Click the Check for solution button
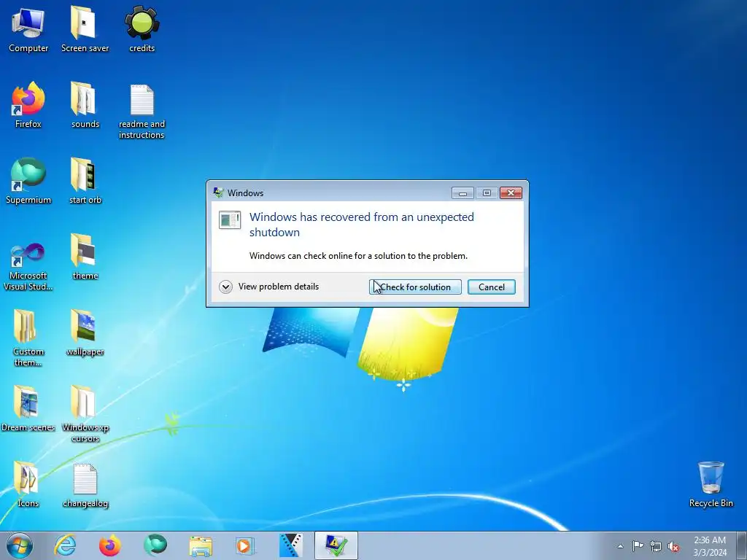Image resolution: width=747 pixels, height=560 pixels. [415, 287]
